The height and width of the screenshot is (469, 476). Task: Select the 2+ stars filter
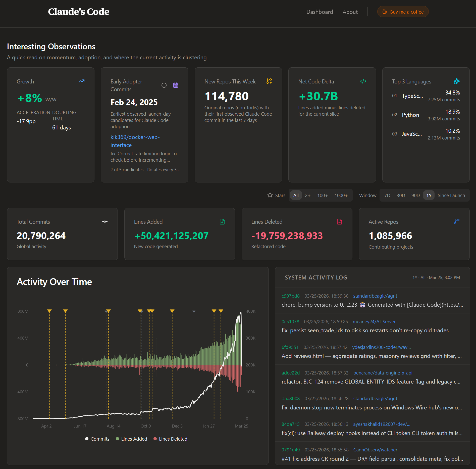(308, 195)
